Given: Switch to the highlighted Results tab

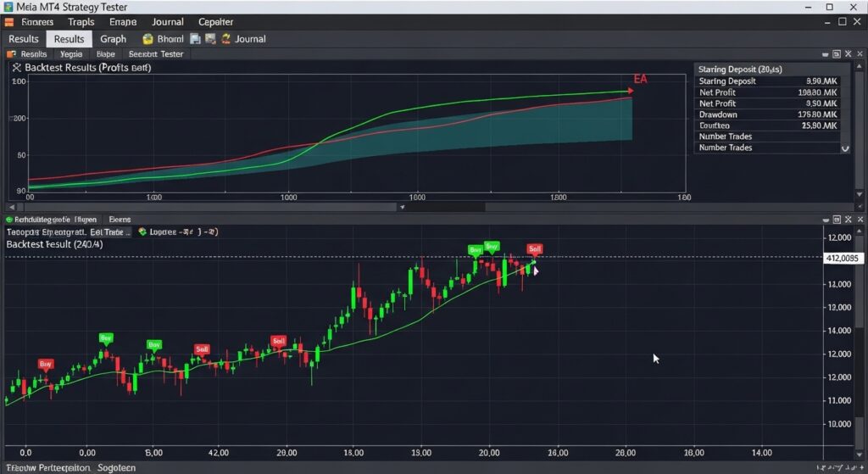Looking at the screenshot, I should [69, 39].
